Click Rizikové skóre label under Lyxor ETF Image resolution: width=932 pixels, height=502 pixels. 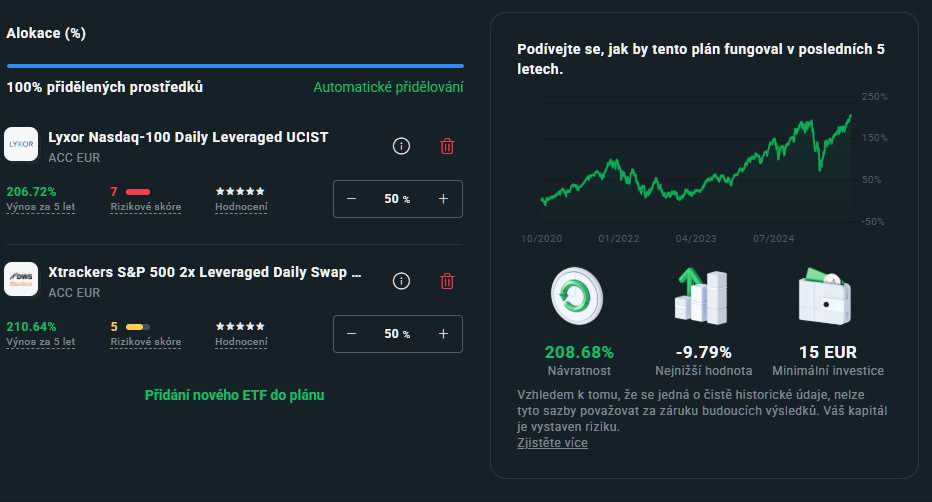tap(146, 207)
